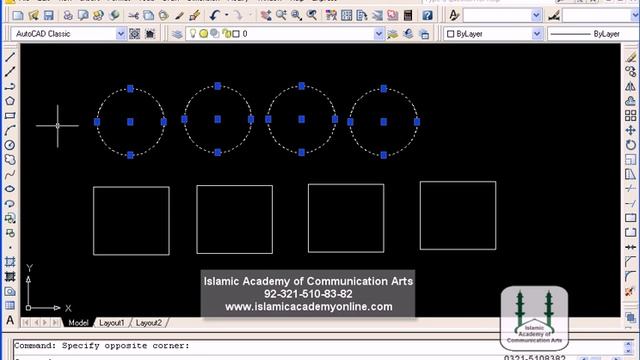Expand the layer list dropdown arrow
Screen dimensions: 640x360
[x=379, y=34]
